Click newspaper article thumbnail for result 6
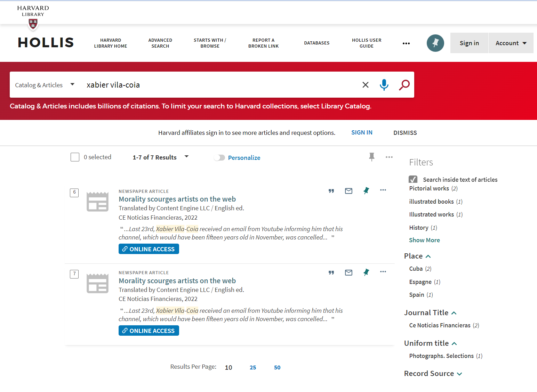The width and height of the screenshot is (537, 392). point(97,202)
